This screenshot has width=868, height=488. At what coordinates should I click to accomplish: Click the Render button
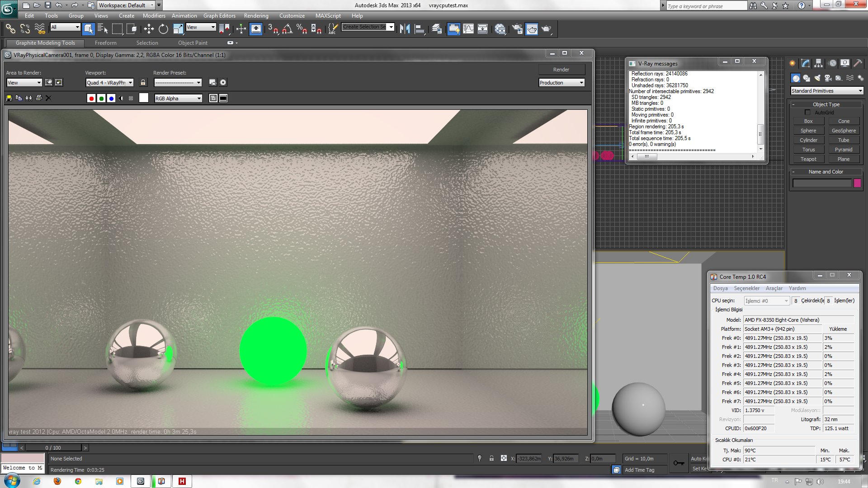(561, 70)
